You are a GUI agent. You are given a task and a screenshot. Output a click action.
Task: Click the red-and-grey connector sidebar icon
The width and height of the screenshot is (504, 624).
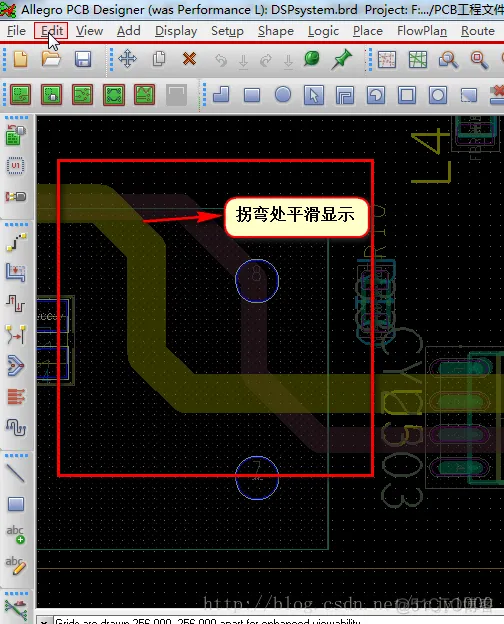point(16,197)
